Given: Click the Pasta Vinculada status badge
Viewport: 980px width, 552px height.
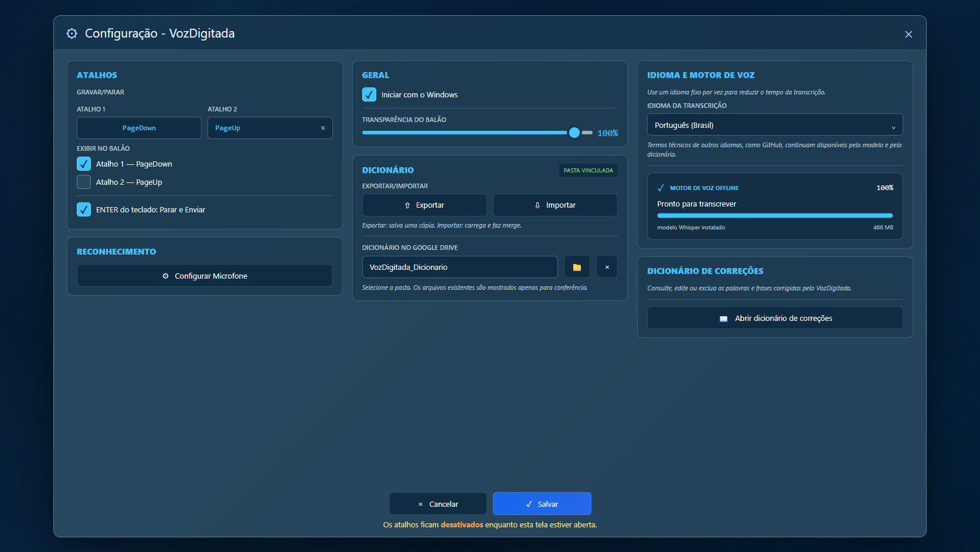Looking at the screenshot, I should pos(588,170).
